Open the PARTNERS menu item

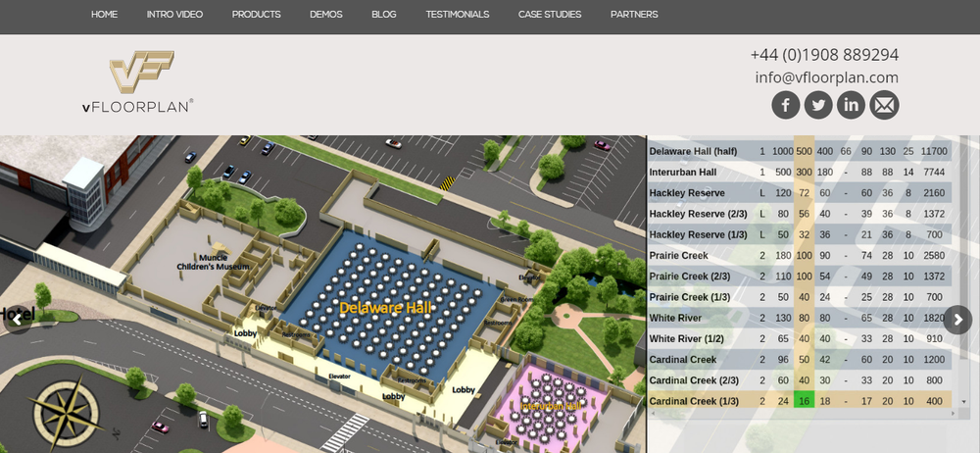[634, 15]
